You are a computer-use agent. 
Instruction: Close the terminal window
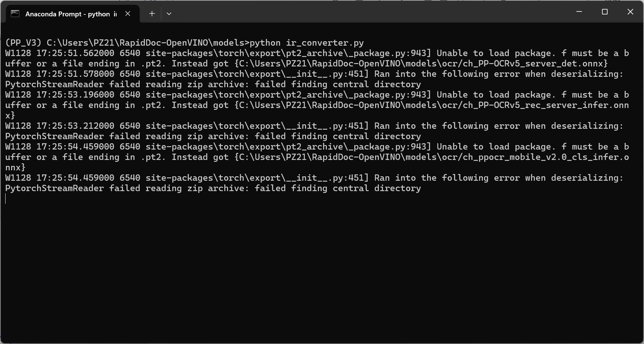[630, 12]
